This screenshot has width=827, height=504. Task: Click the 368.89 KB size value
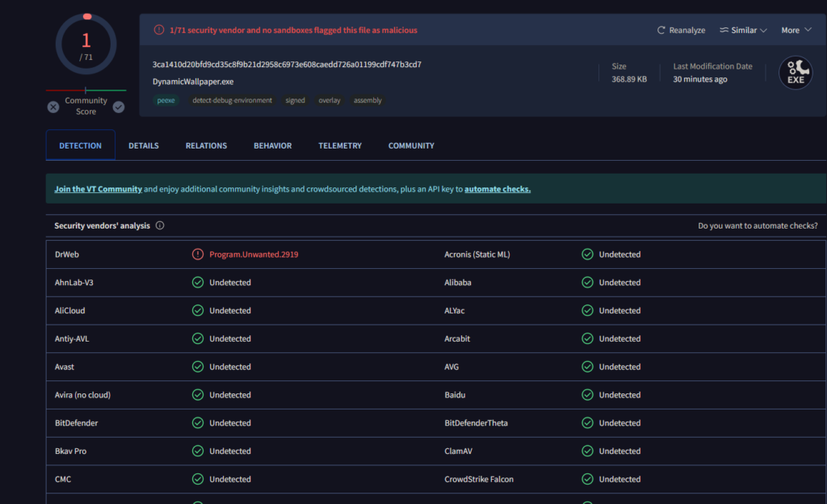(x=629, y=79)
